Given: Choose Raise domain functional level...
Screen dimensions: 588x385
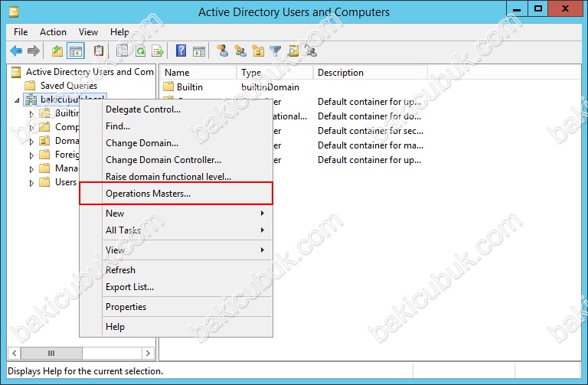Looking at the screenshot, I should pyautogui.click(x=176, y=177).
